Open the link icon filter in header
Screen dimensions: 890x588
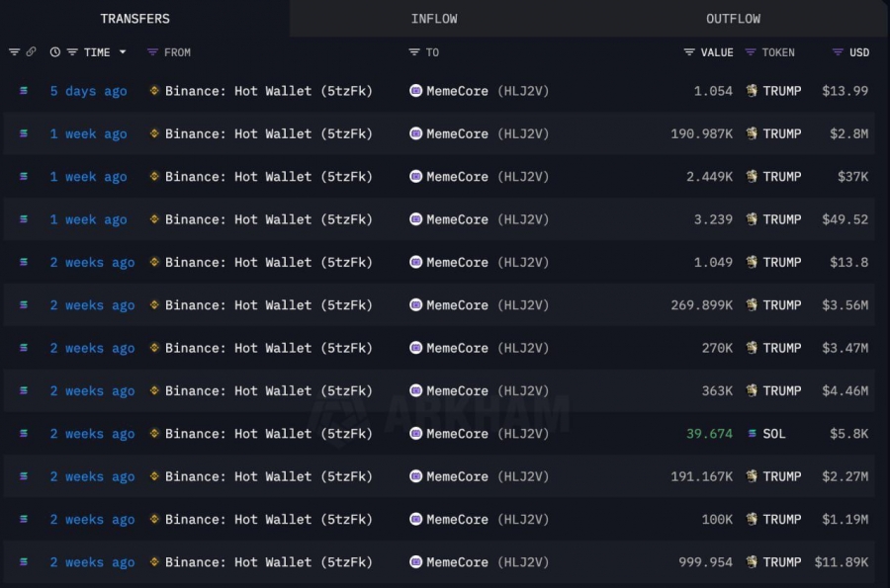tap(32, 52)
